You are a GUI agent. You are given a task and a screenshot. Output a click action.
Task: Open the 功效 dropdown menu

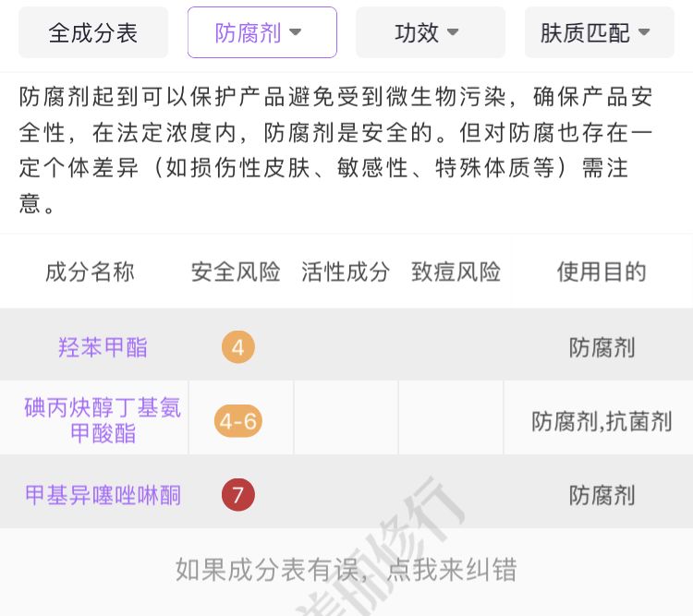coord(430,33)
